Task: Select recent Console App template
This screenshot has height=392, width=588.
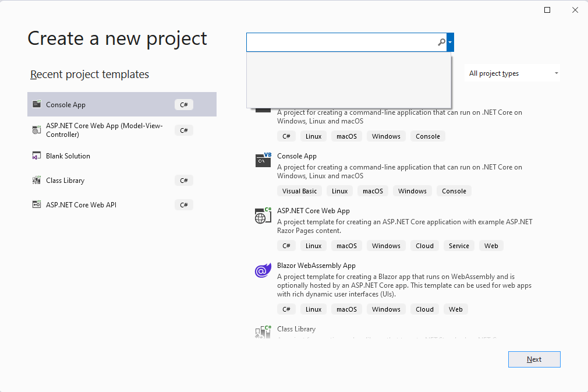Action: (122, 104)
